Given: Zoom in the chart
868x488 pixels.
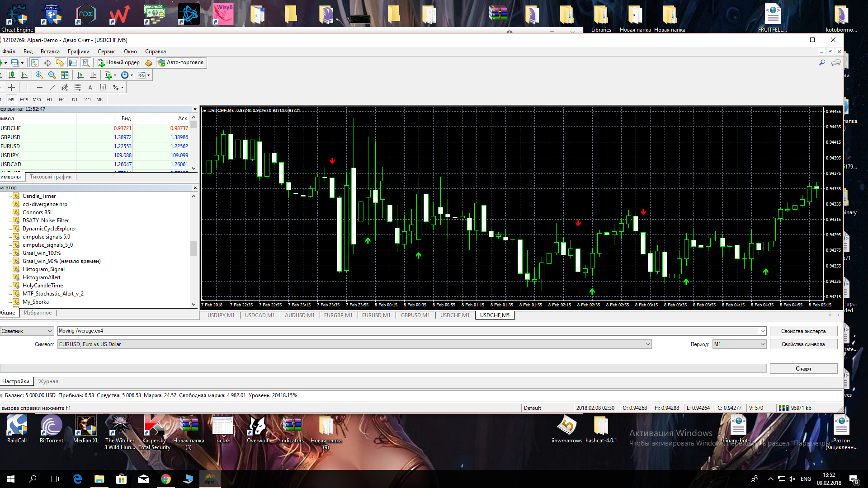Looking at the screenshot, I should (39, 75).
